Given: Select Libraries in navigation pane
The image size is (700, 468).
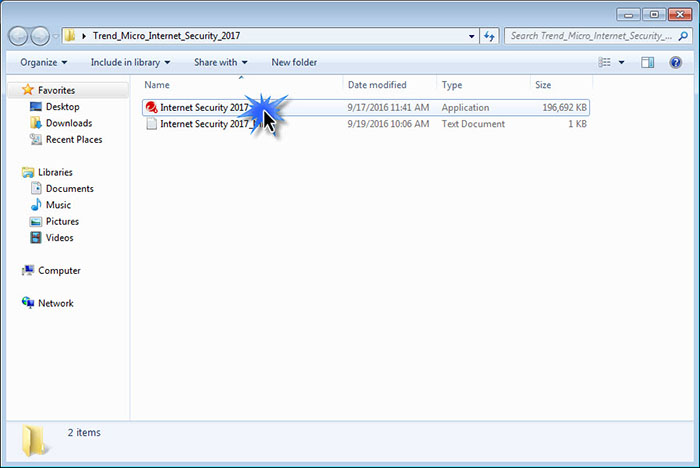Looking at the screenshot, I should [55, 172].
